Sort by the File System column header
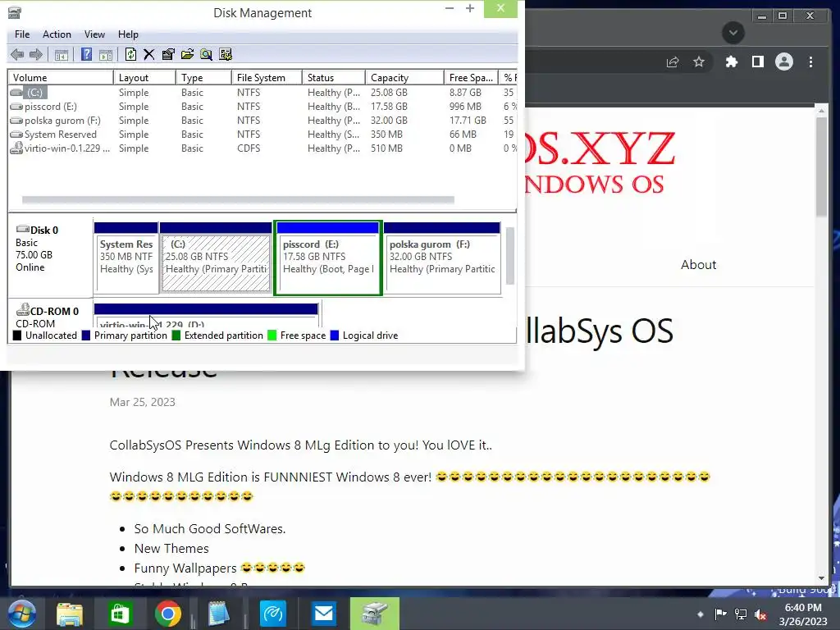 [267, 78]
